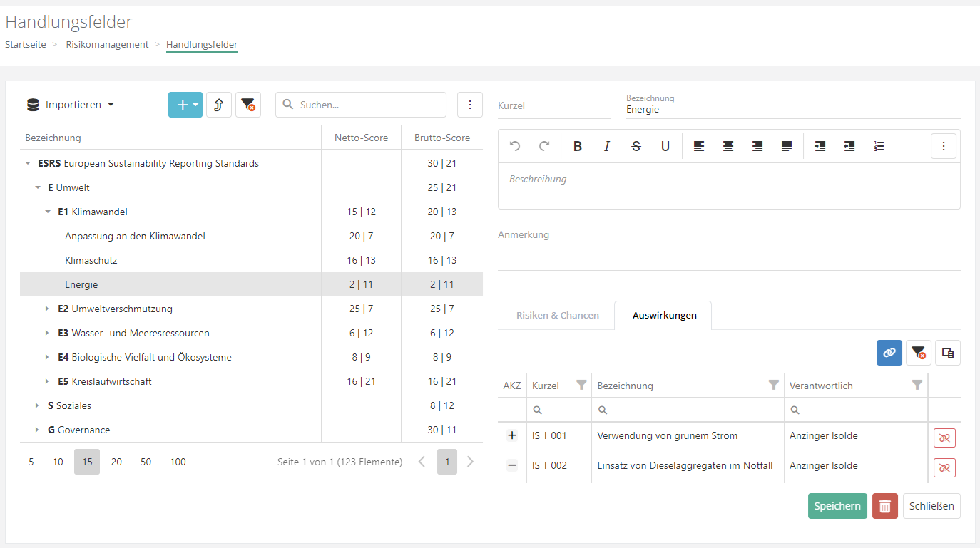
Task: Open the blue plus add dropdown
Action: click(x=185, y=105)
